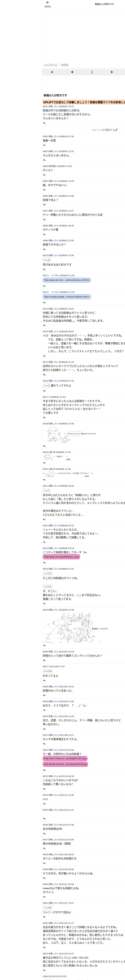Image resolution: width=125 pixels, height=980 pixels.
Task: Reply to post 0007 about テリー伊藤
Action: click(44, 220)
